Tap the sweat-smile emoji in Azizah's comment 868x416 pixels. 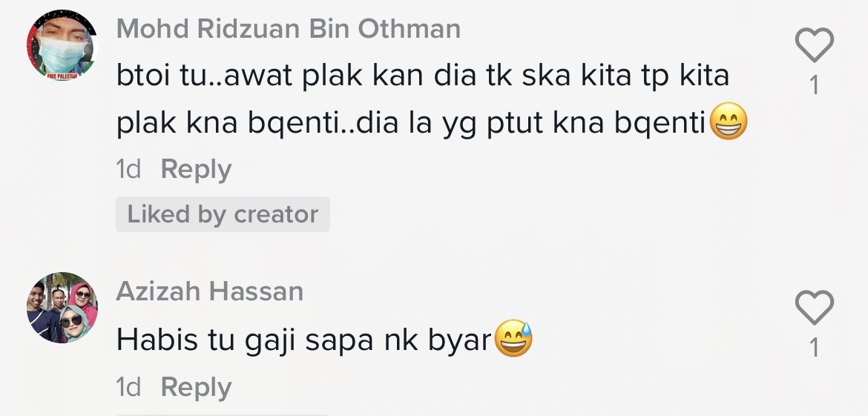click(513, 340)
